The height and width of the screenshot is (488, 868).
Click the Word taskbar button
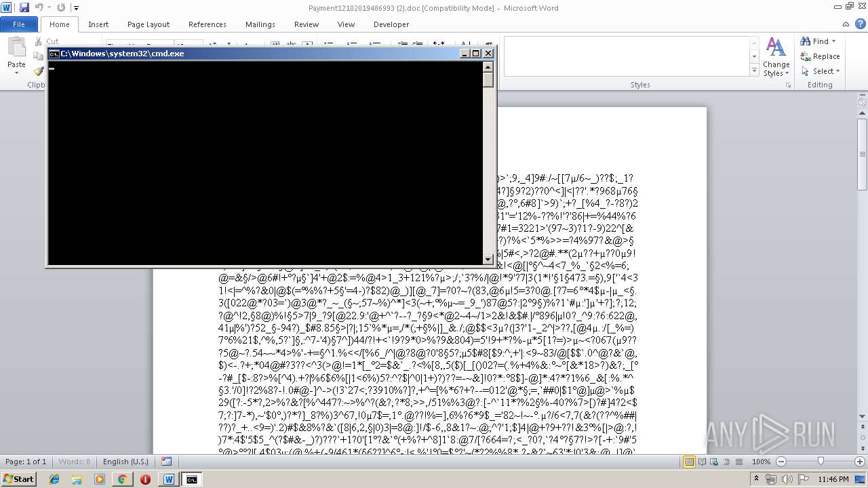click(x=169, y=479)
